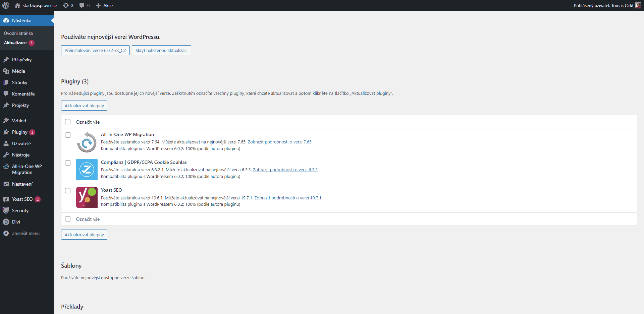Click the Aktualizace badge showing 3
This screenshot has width=644, height=314.
[x=32, y=43]
